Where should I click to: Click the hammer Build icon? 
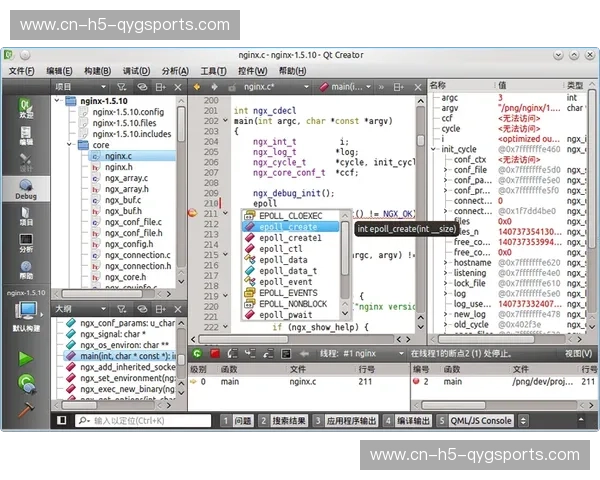pyautogui.click(x=26, y=408)
